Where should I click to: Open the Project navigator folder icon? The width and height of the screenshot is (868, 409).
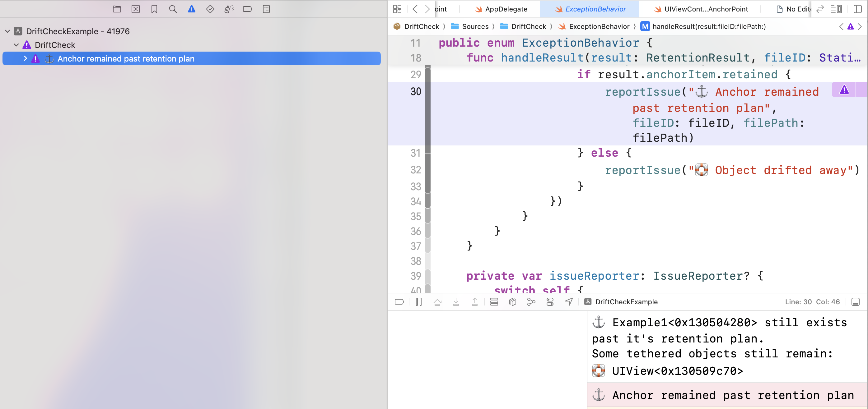tap(117, 9)
